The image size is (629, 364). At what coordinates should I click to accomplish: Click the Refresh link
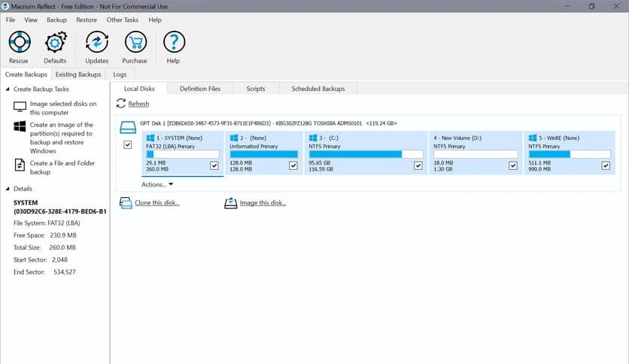click(138, 104)
